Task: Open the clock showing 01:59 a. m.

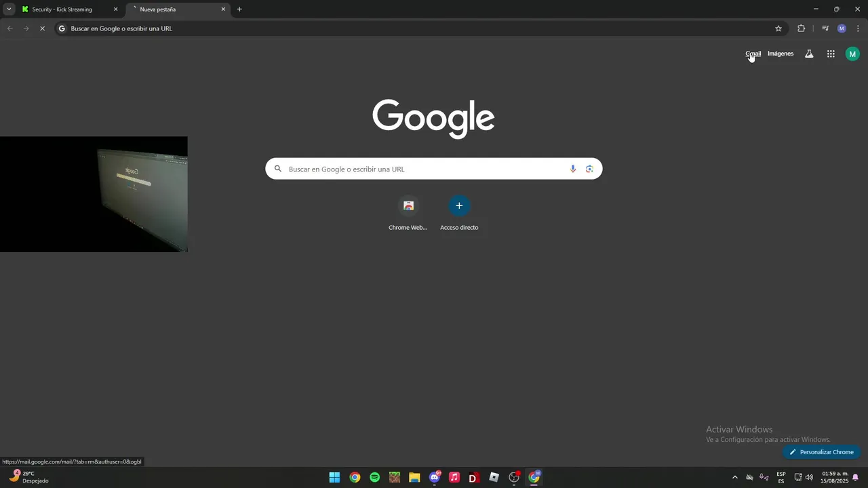Action: point(834,477)
